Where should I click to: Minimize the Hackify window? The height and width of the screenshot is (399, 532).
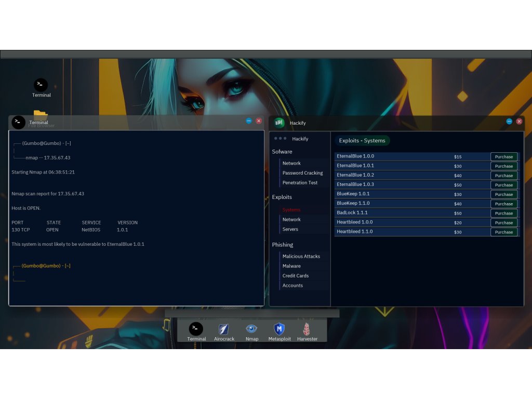tap(509, 122)
